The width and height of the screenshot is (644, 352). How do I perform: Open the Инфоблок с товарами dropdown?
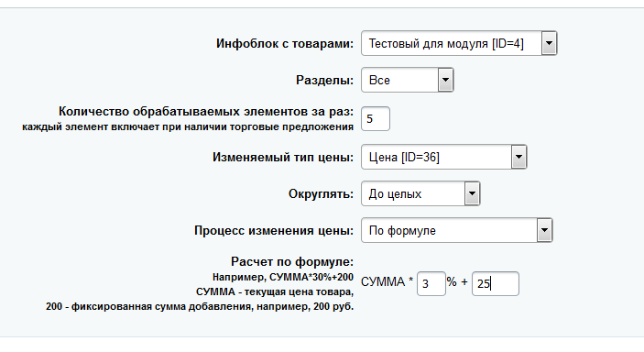(459, 43)
